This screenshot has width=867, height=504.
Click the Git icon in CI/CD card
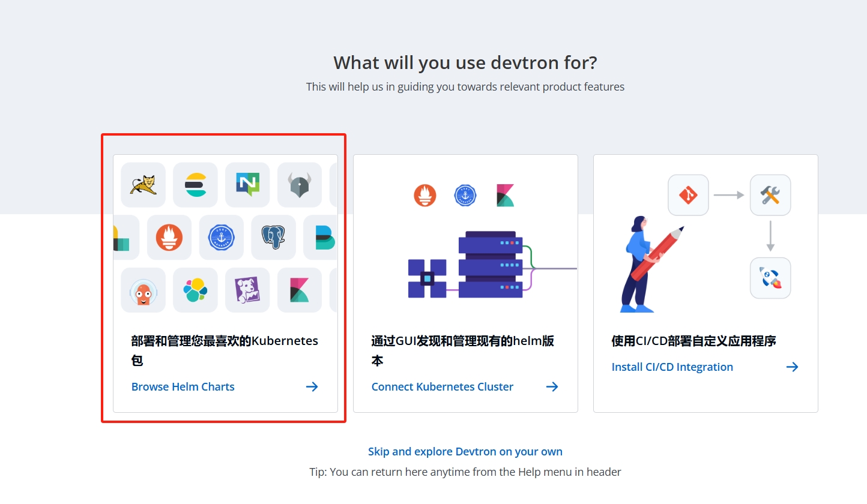(x=688, y=195)
